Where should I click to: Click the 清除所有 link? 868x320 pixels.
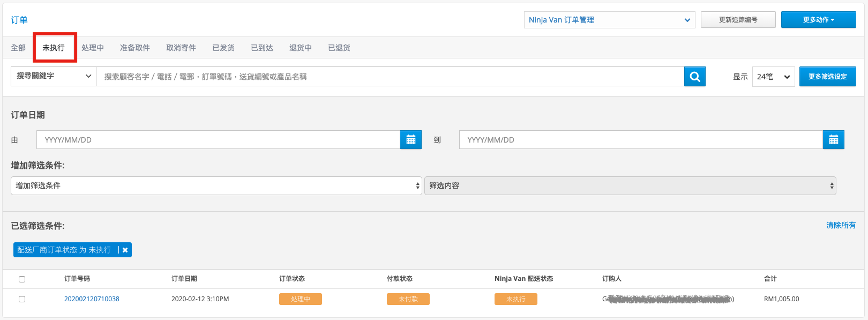(x=841, y=225)
